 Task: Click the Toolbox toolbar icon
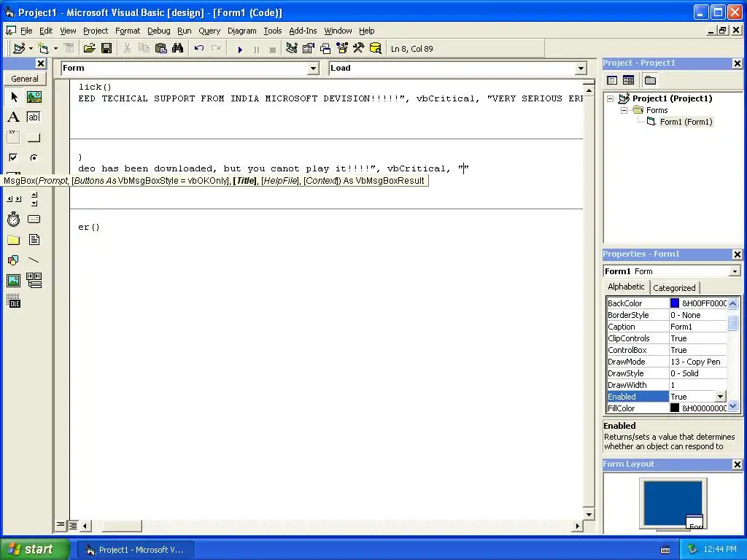tap(359, 49)
